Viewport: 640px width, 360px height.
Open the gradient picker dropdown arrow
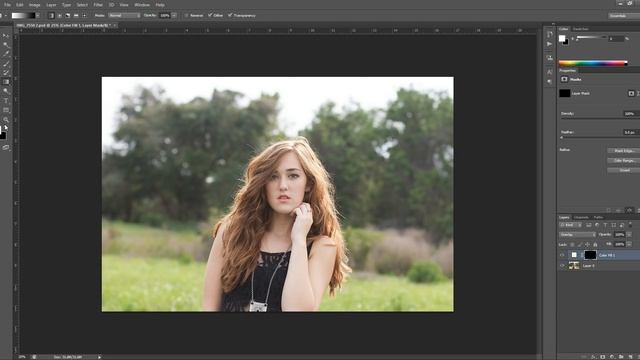pos(38,16)
